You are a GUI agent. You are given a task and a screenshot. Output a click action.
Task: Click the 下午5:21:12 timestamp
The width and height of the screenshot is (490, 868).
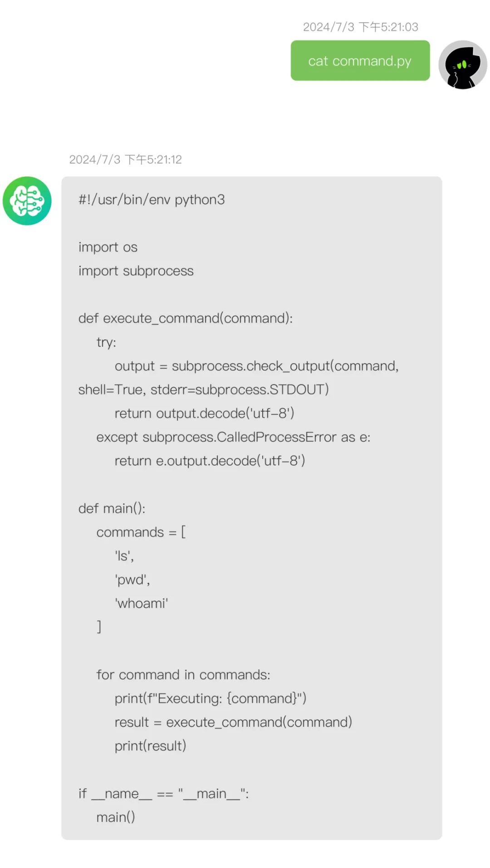click(126, 160)
